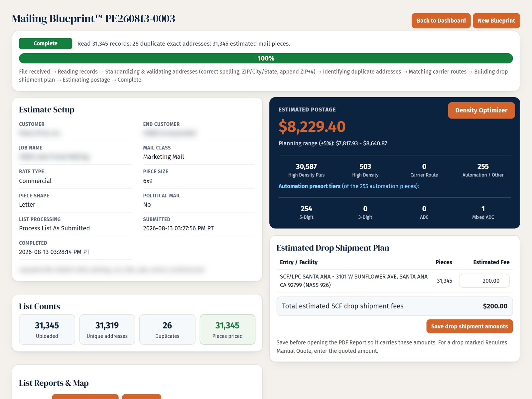Screen dimensions: 532x399
Task: Click the Automation presort tiers label
Action: [309, 186]
